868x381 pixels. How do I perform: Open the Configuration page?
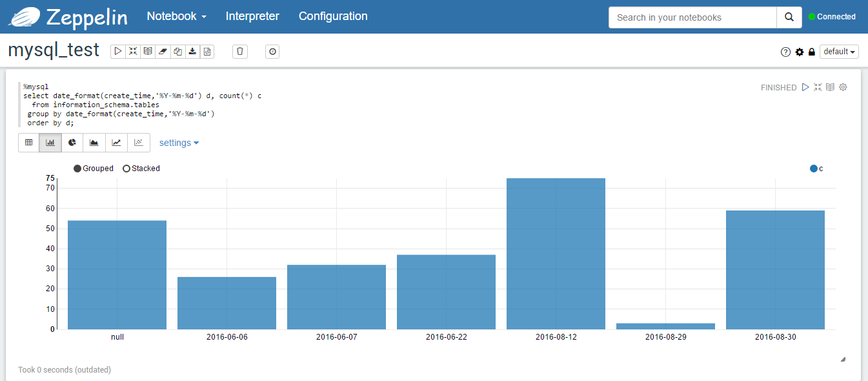[x=333, y=16]
